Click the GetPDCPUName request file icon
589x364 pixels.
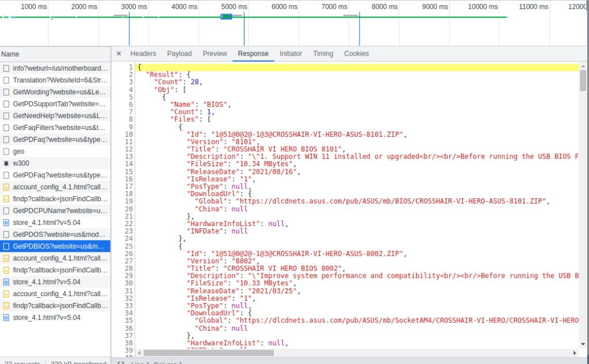tap(6, 210)
